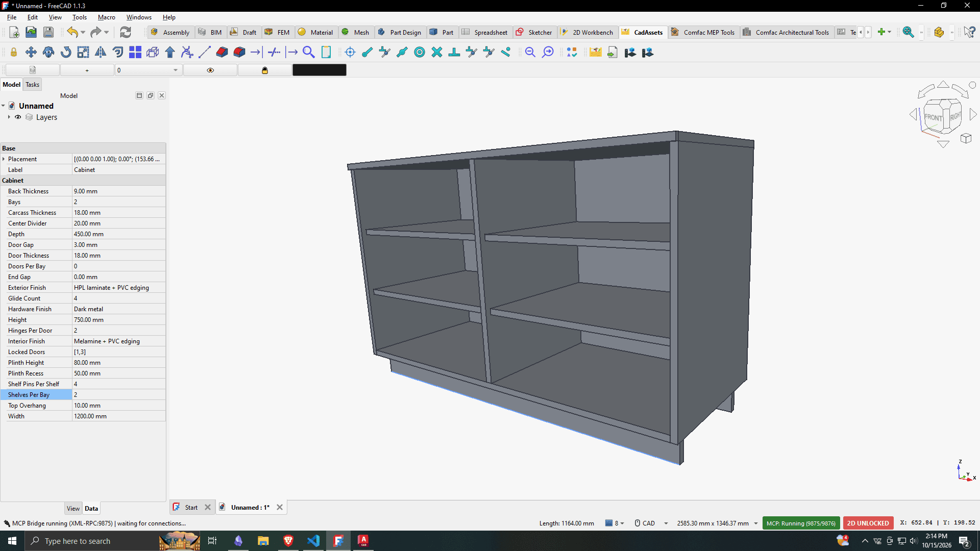Open the Macro menu

pyautogui.click(x=106, y=17)
